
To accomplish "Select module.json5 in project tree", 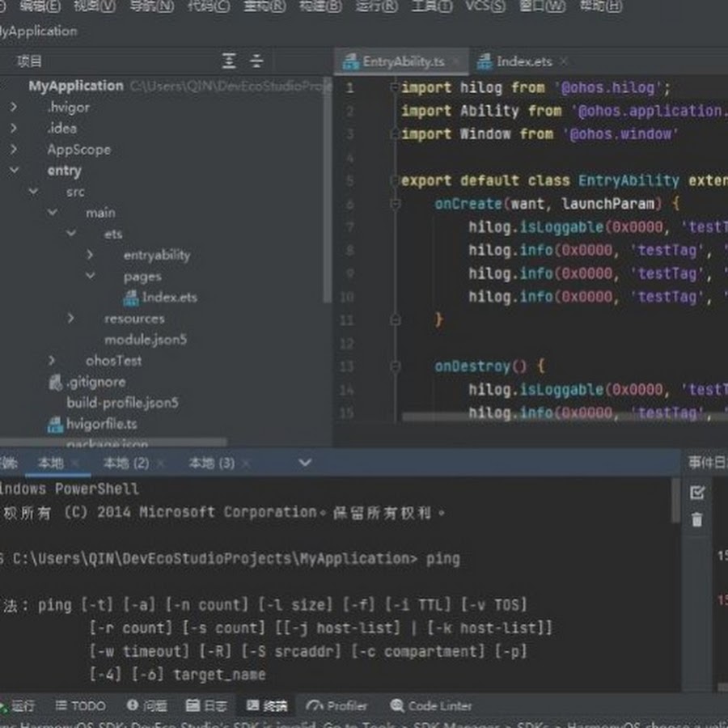I will (146, 340).
